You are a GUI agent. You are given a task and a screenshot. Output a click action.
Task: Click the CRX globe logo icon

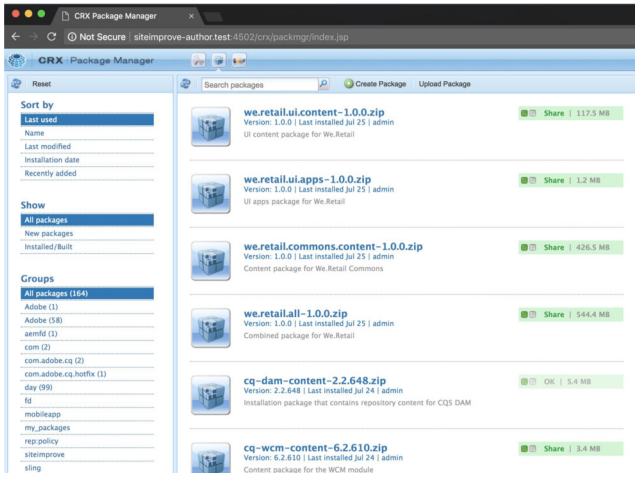17,60
